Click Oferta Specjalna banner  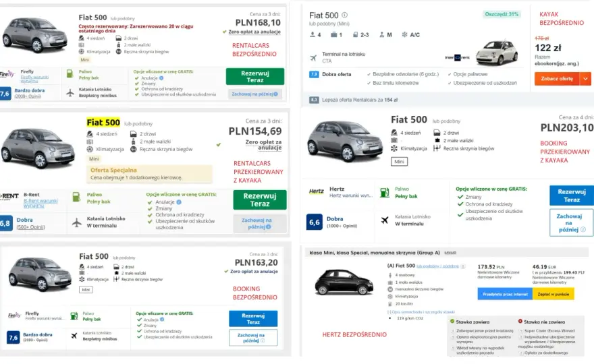[149, 173]
